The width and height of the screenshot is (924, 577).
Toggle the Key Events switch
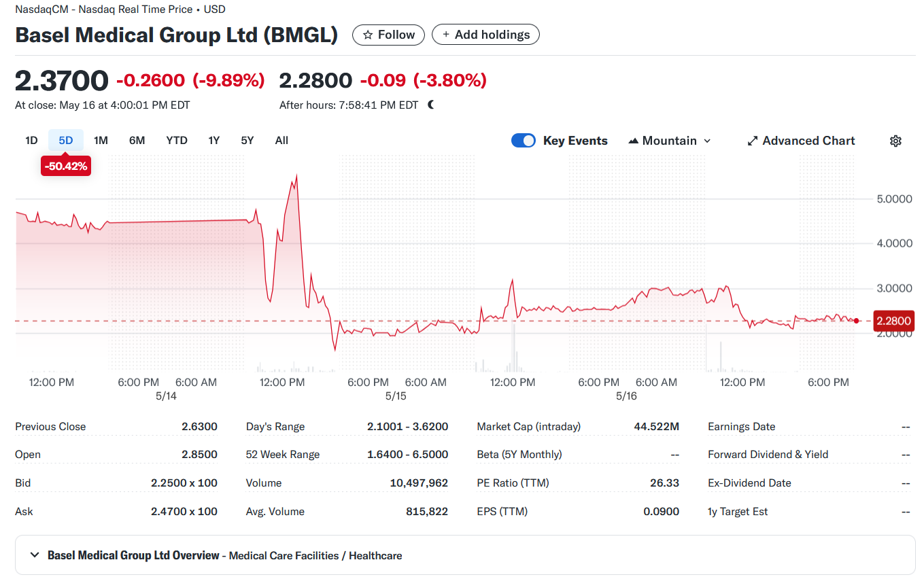[x=524, y=141]
